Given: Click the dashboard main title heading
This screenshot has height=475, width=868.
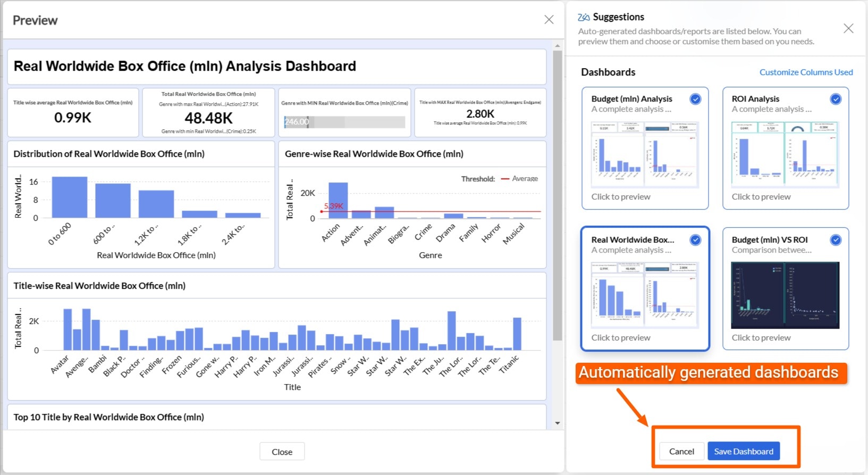Looking at the screenshot, I should tap(184, 66).
